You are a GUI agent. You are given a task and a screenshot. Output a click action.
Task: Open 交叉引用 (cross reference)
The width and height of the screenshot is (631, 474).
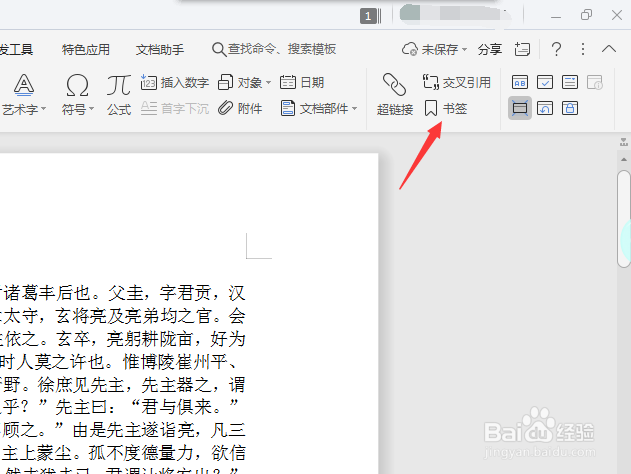point(457,82)
